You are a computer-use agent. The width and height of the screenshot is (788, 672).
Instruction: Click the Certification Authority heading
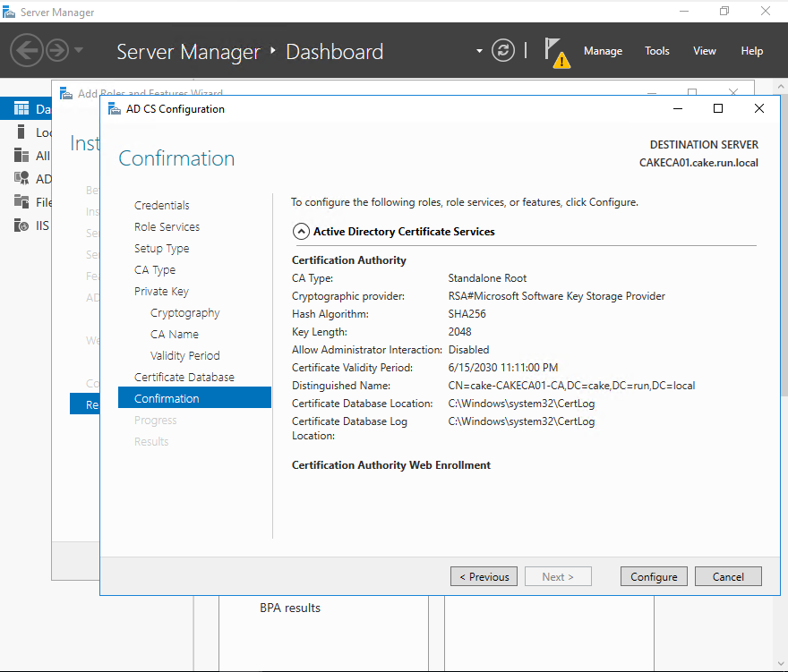348,260
